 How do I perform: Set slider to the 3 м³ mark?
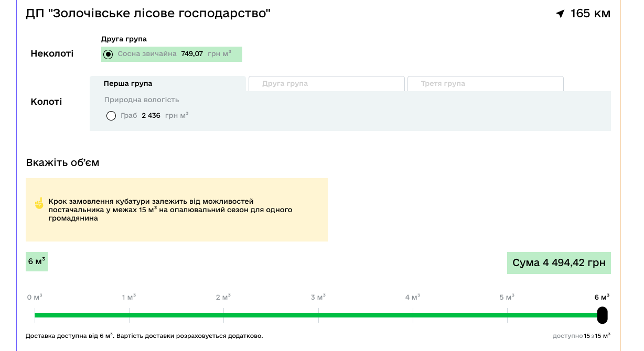318,315
